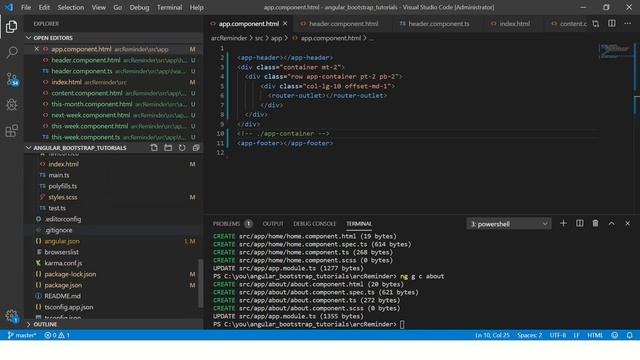Close app.component.html in Open Editors list
The height and width of the screenshot is (360, 640).
pyautogui.click(x=36, y=49)
